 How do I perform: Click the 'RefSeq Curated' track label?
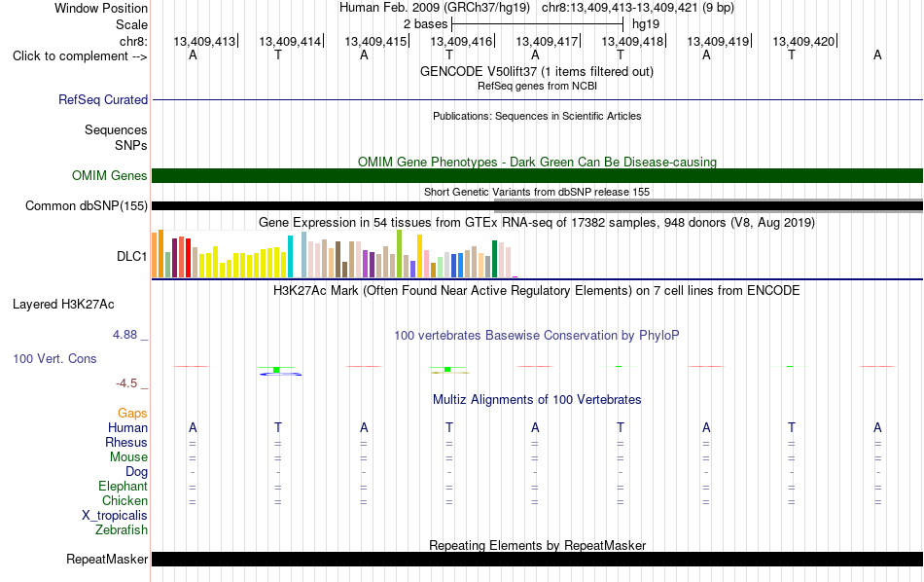(102, 99)
